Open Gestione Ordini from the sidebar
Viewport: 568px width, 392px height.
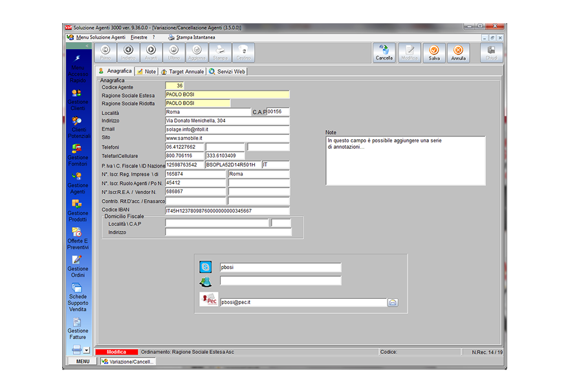[78, 265]
